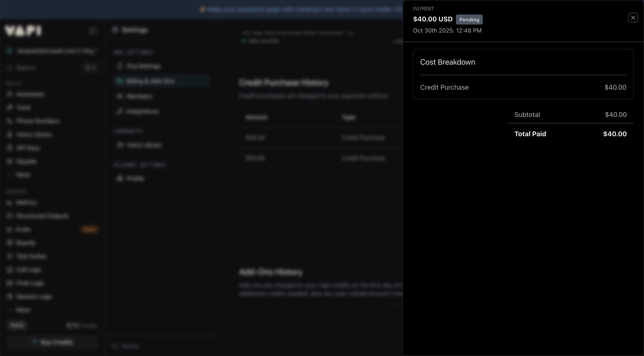Open Members settings page

pos(139,96)
